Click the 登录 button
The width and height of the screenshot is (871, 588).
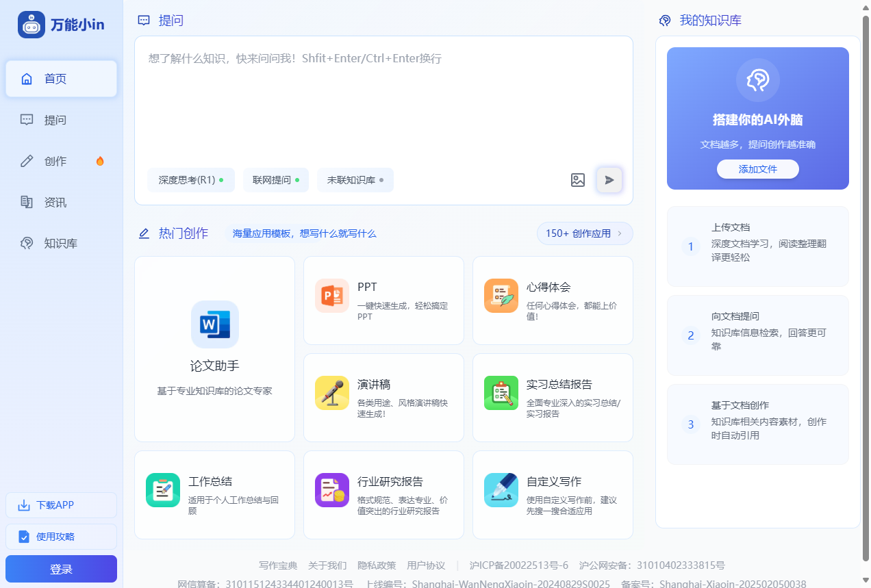tap(61, 569)
